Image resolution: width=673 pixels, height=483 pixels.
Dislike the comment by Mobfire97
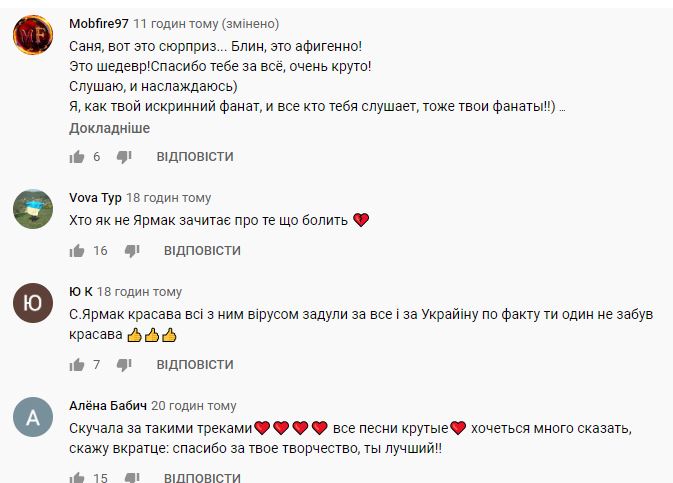pos(124,157)
